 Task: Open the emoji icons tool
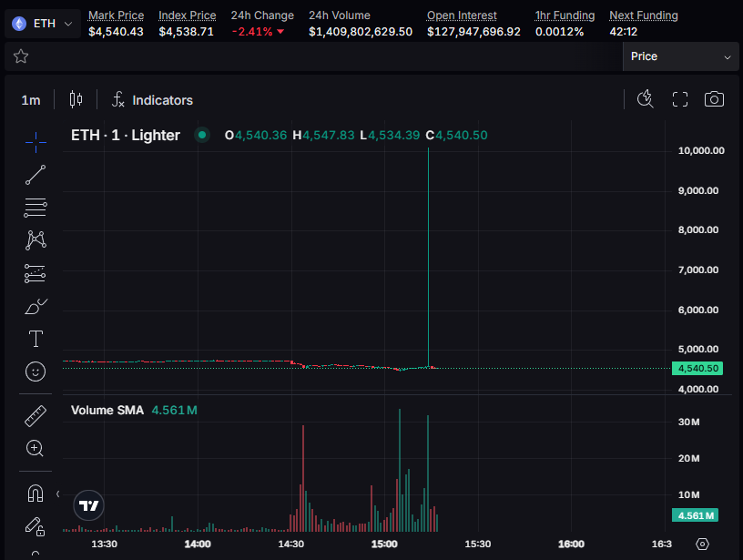(36, 372)
